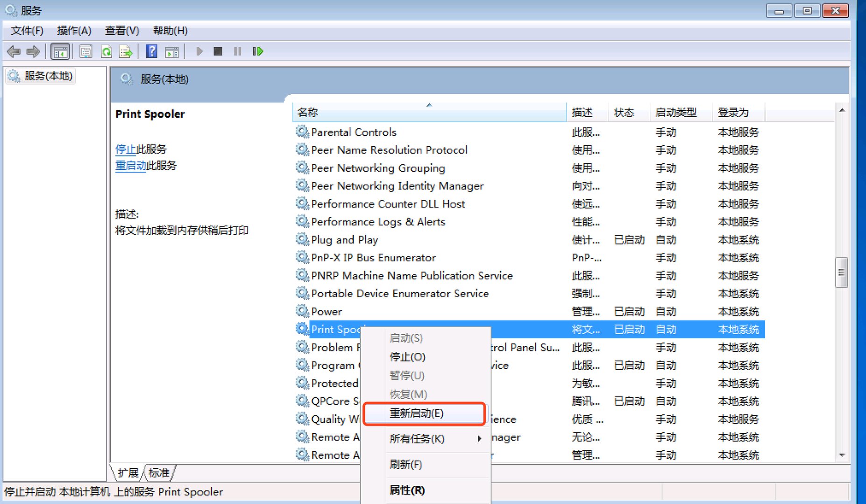Click the start service play icon
This screenshot has height=504, width=866.
199,51
